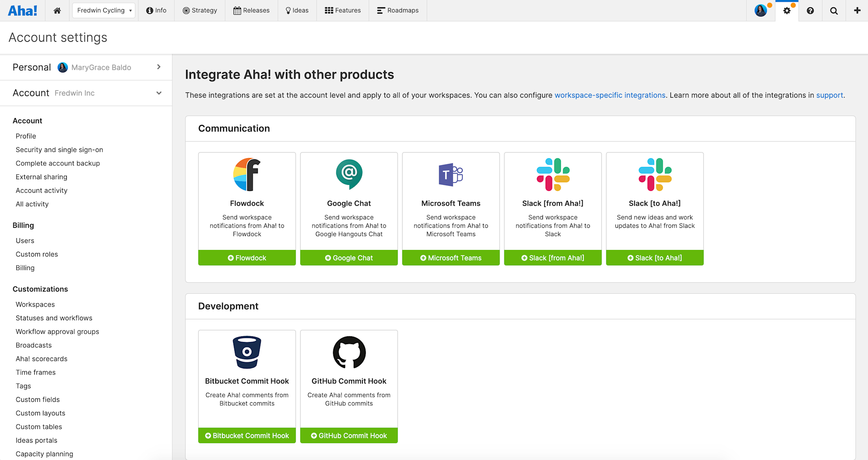Go to Custom fields settings
The image size is (868, 460).
point(38,400)
